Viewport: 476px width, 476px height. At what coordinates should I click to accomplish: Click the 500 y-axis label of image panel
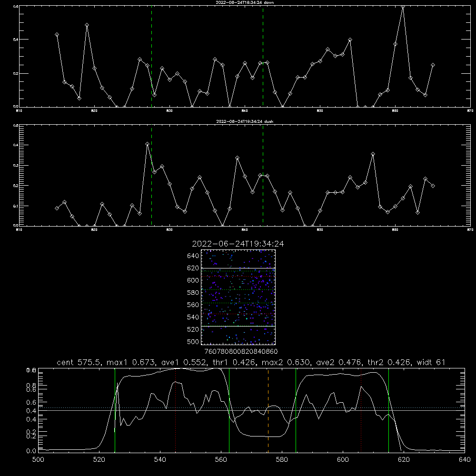[193, 341]
